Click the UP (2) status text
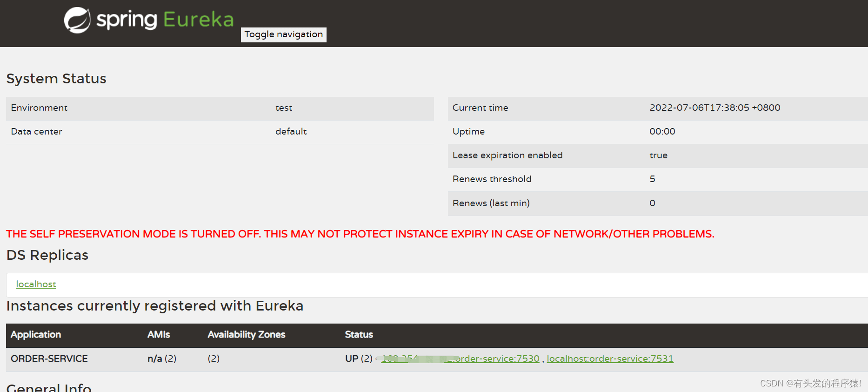 point(359,358)
